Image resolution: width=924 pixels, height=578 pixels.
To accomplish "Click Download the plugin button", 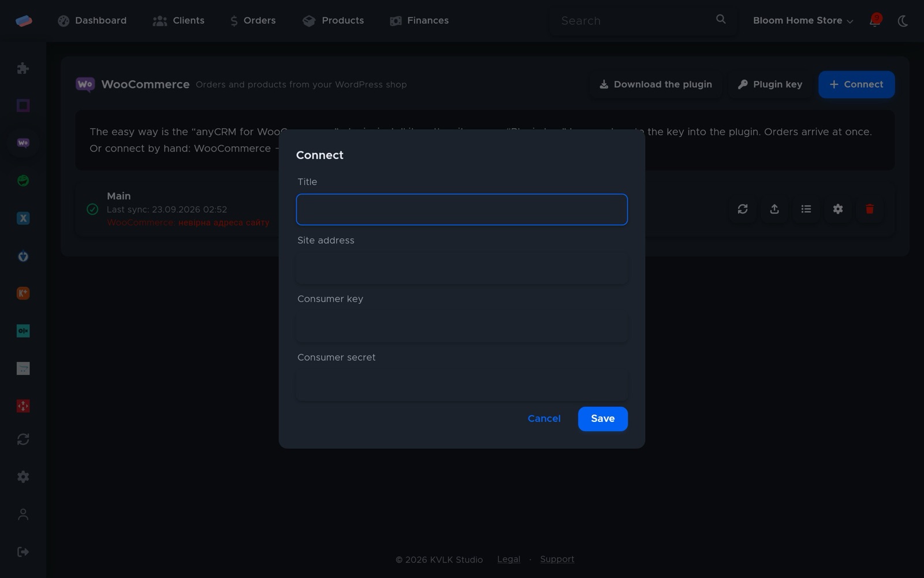I will click(x=655, y=84).
